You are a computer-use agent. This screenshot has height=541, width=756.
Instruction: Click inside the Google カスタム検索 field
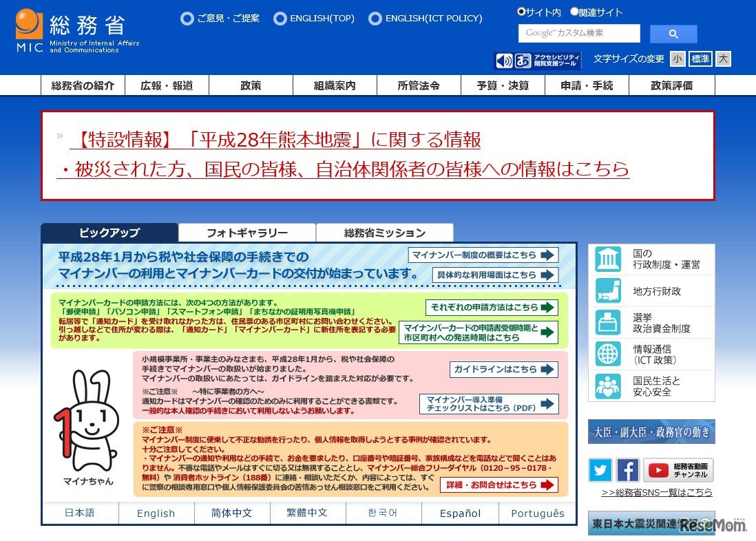point(578,33)
